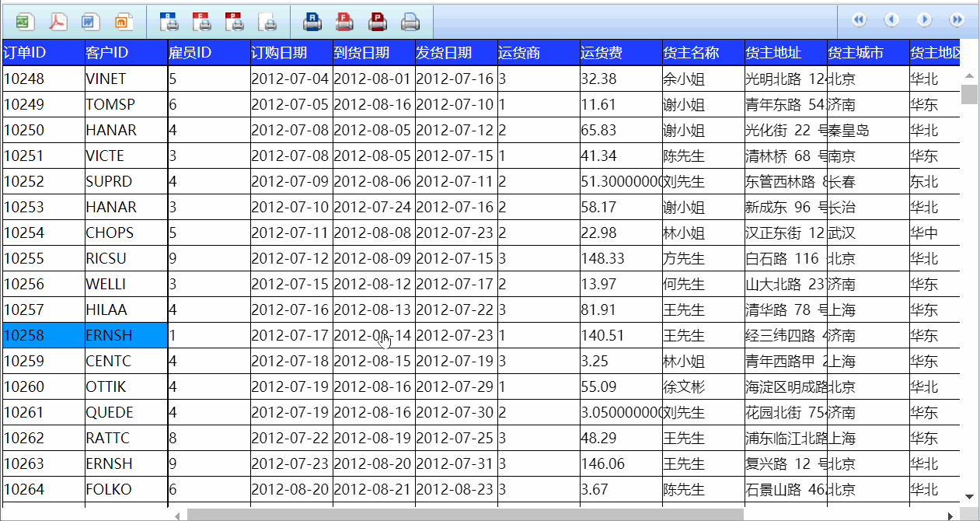980x521 pixels.
Task: Click ship date 2012-08-23 in row 10264
Action: [456, 489]
